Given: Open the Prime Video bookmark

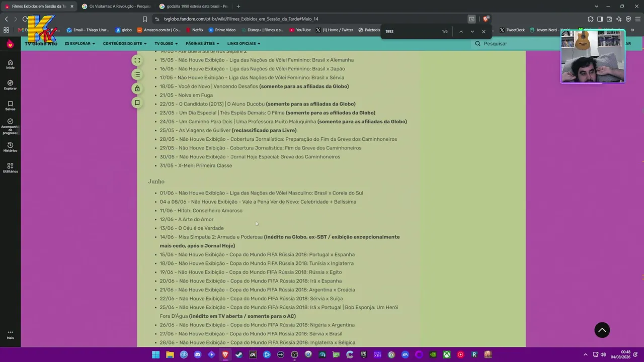Looking at the screenshot, I should coord(222,30).
